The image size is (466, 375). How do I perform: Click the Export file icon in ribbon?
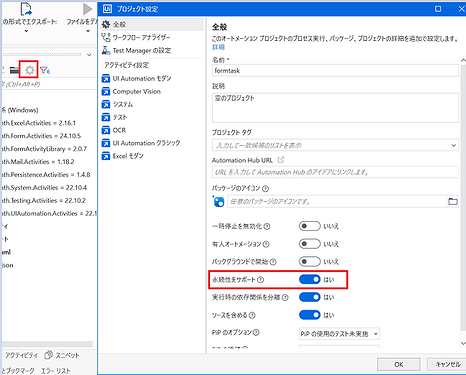(26, 9)
